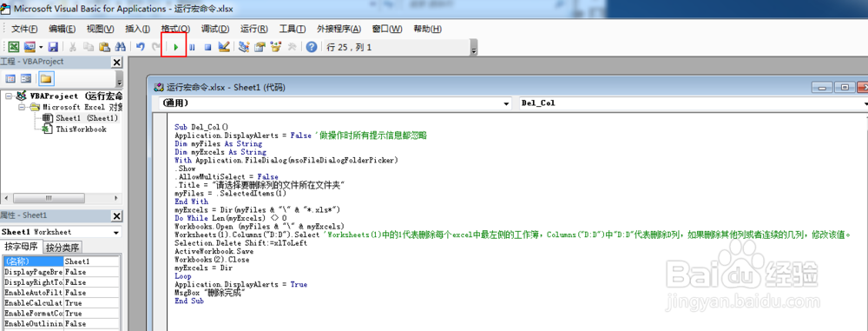Screen dimensions: 868x331
Task: Click View Object icon in project panel
Action: point(25,79)
